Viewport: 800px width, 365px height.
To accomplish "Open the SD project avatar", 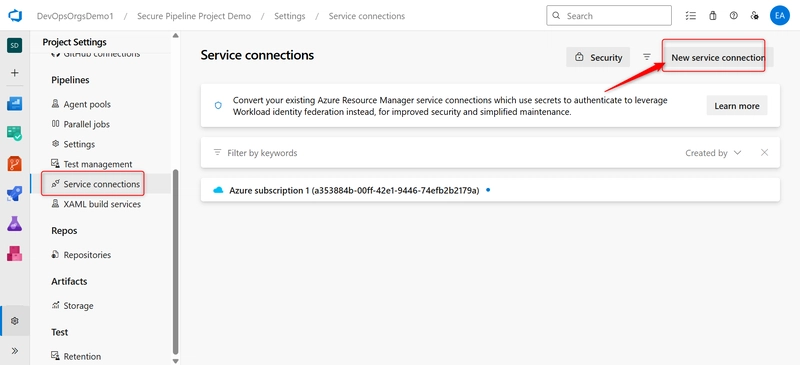I will point(14,45).
